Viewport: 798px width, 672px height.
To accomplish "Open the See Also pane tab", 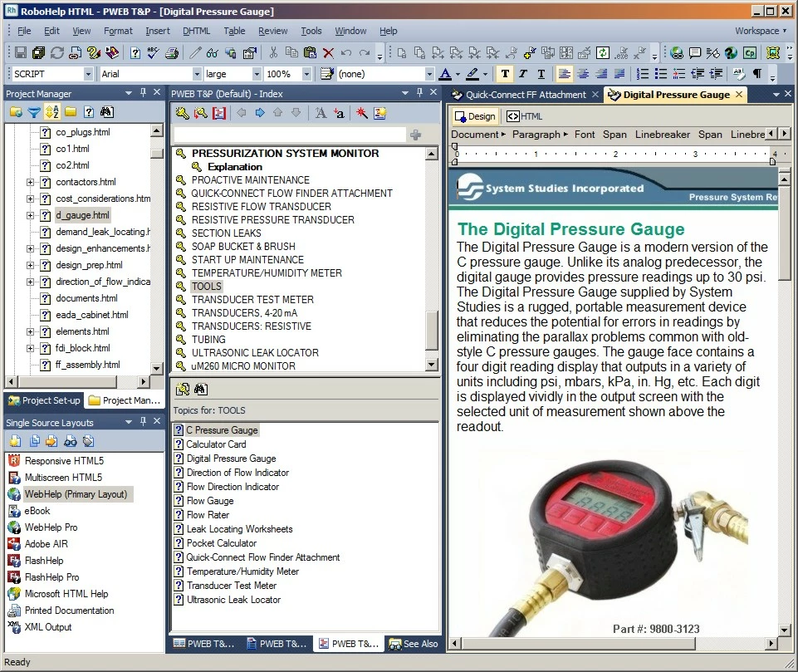I will coord(414,644).
